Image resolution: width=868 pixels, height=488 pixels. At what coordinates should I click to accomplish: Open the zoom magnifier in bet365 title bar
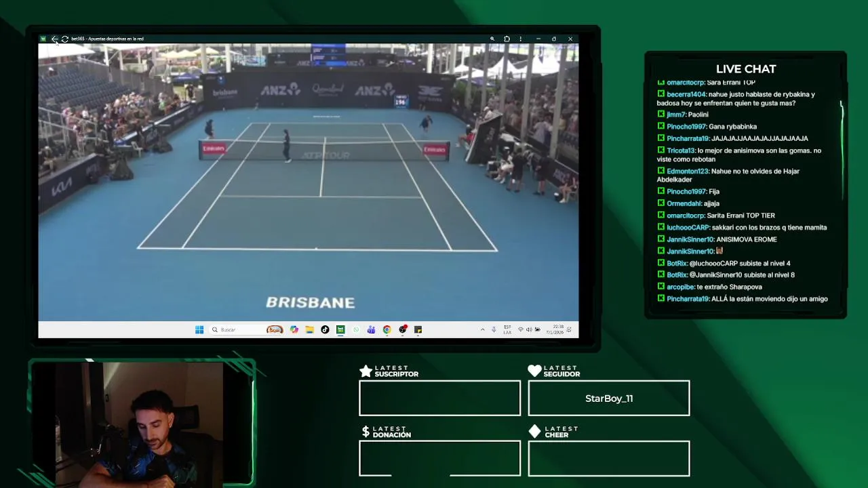[x=492, y=39]
